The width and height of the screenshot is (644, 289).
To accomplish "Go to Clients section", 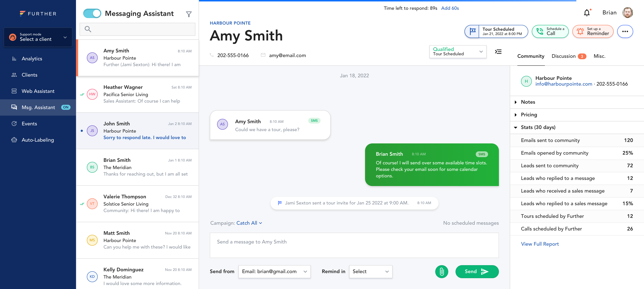I will coord(29,75).
